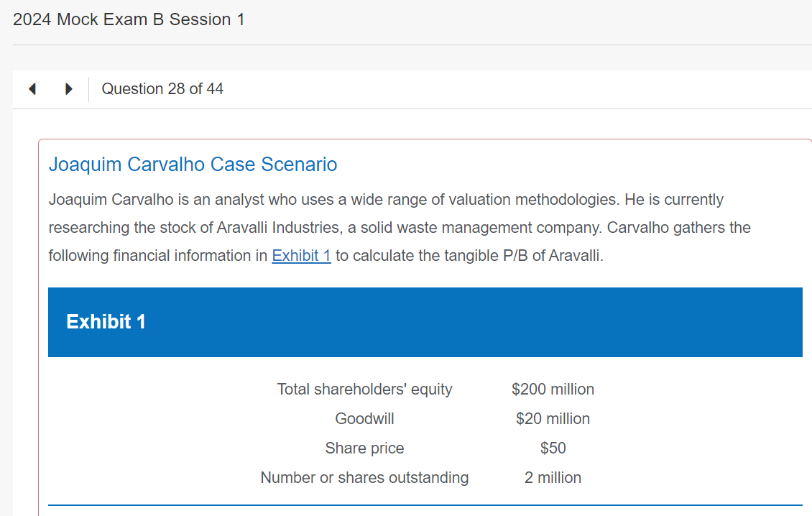The width and height of the screenshot is (812, 516).
Task: Advance to the next question arrow
Action: click(68, 90)
